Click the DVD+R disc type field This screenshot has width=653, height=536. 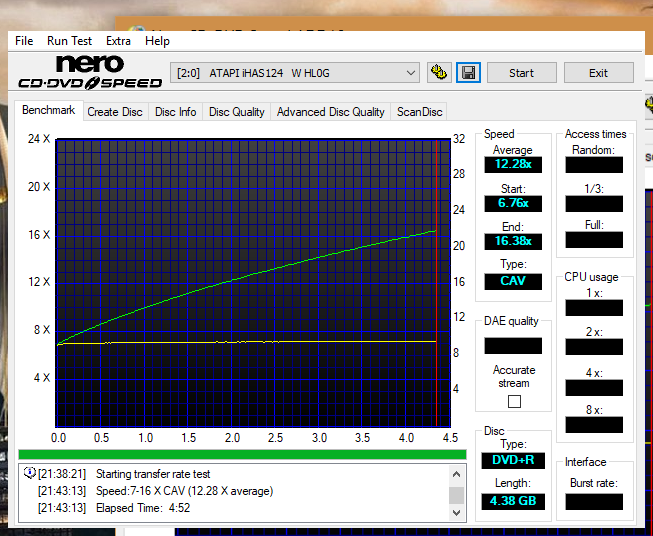[513, 460]
